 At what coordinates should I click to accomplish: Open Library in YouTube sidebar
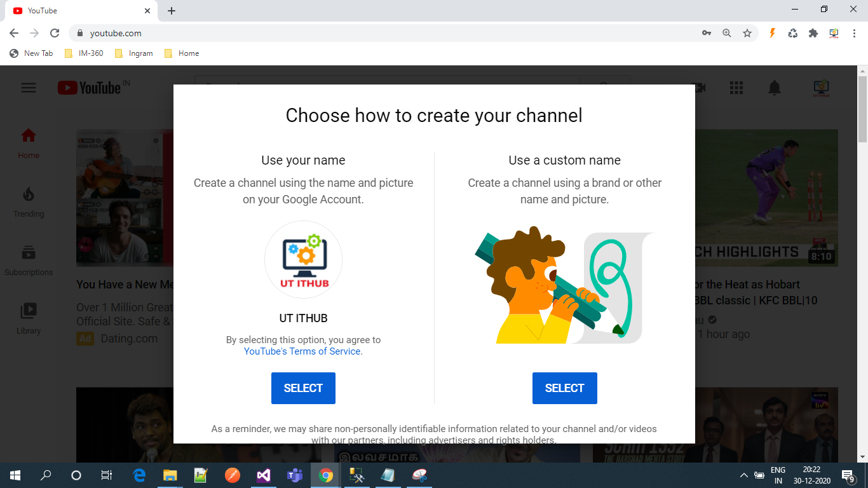[29, 319]
